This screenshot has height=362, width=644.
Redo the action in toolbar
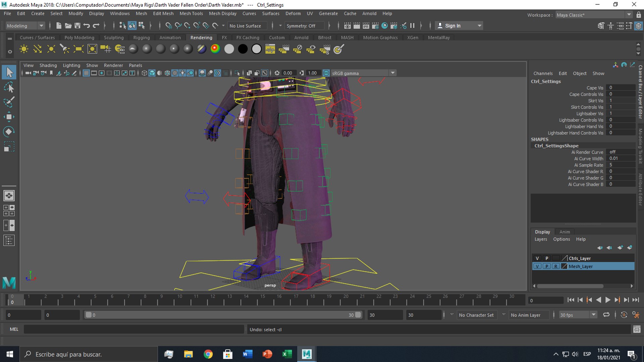pyautogui.click(x=96, y=25)
